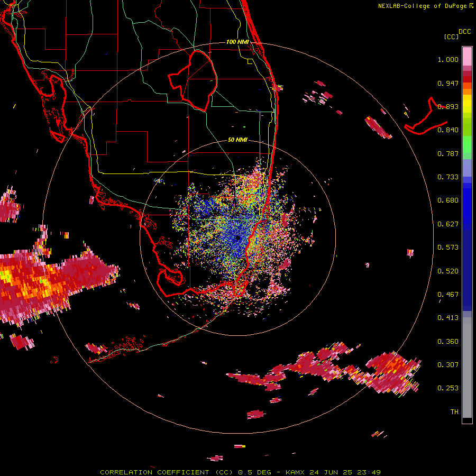This screenshot has height=476, width=476.
Task: Click the 0.627 scale value
Action: (448, 224)
